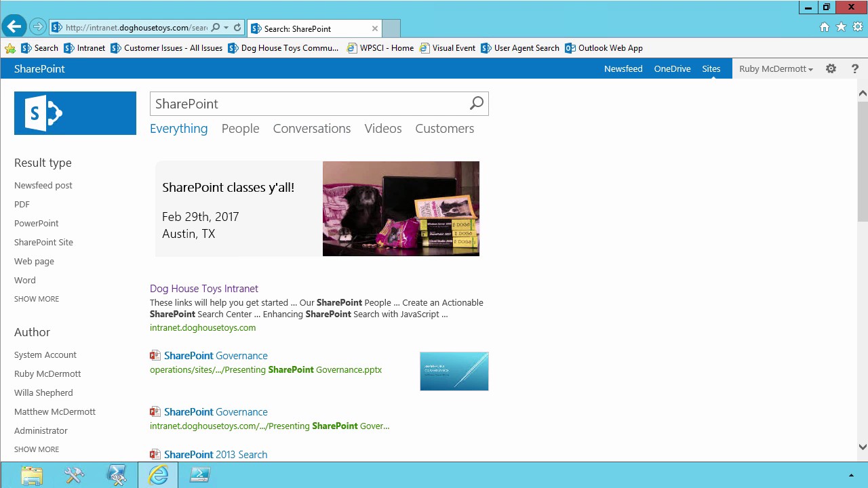Click the SharePoint help question mark
The height and width of the screenshot is (488, 868).
pyautogui.click(x=855, y=69)
